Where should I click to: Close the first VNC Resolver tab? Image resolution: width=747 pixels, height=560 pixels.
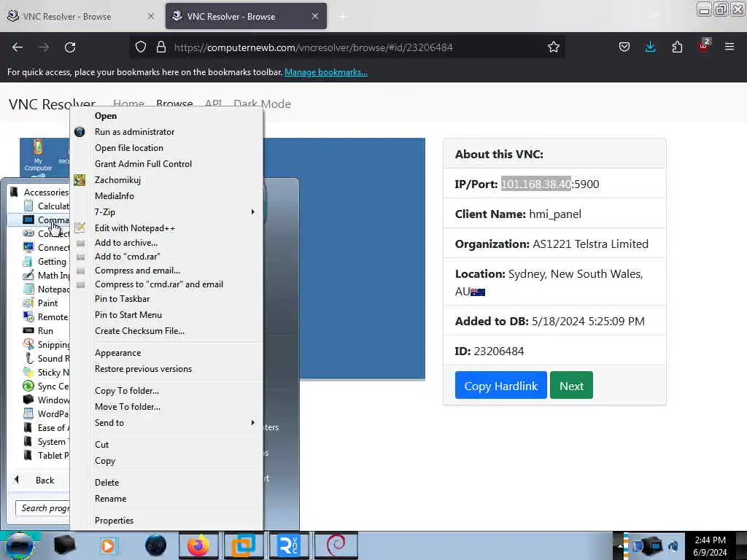[150, 16]
